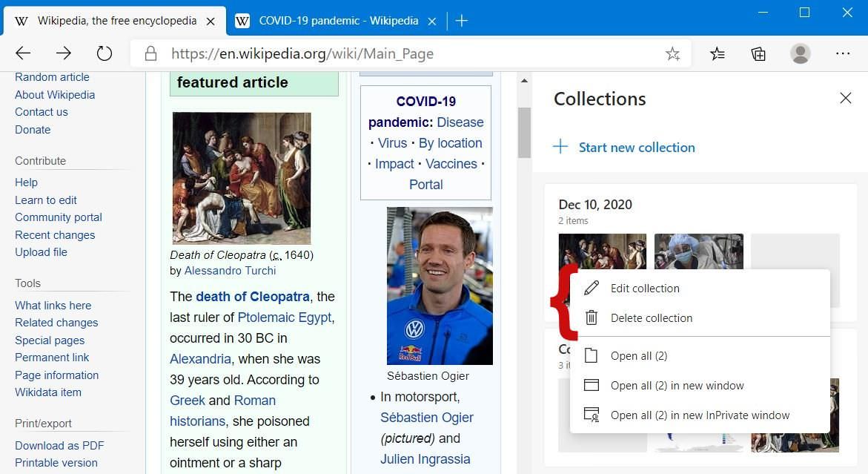The width and height of the screenshot is (868, 474).
Task: Open the Alexandria link
Action: (x=200, y=359)
